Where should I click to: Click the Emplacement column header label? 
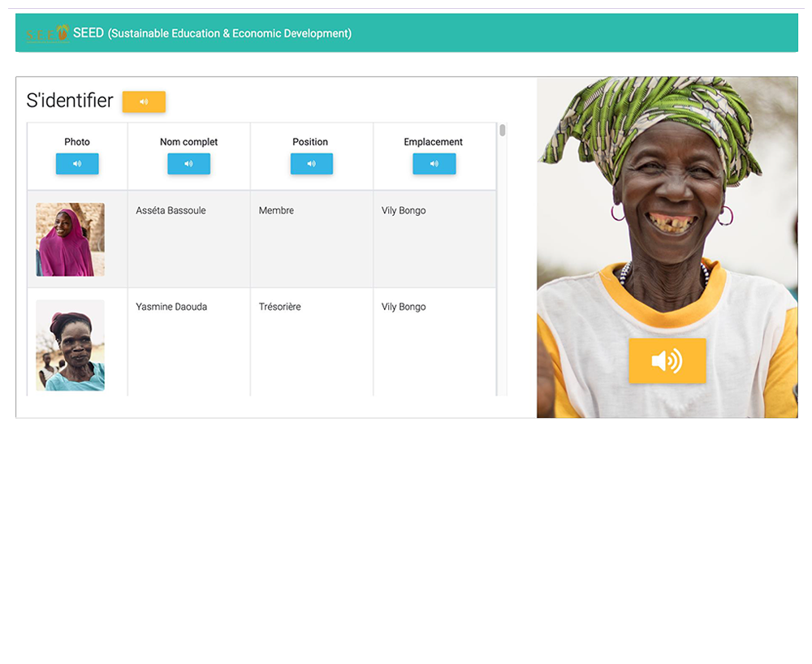click(x=434, y=142)
